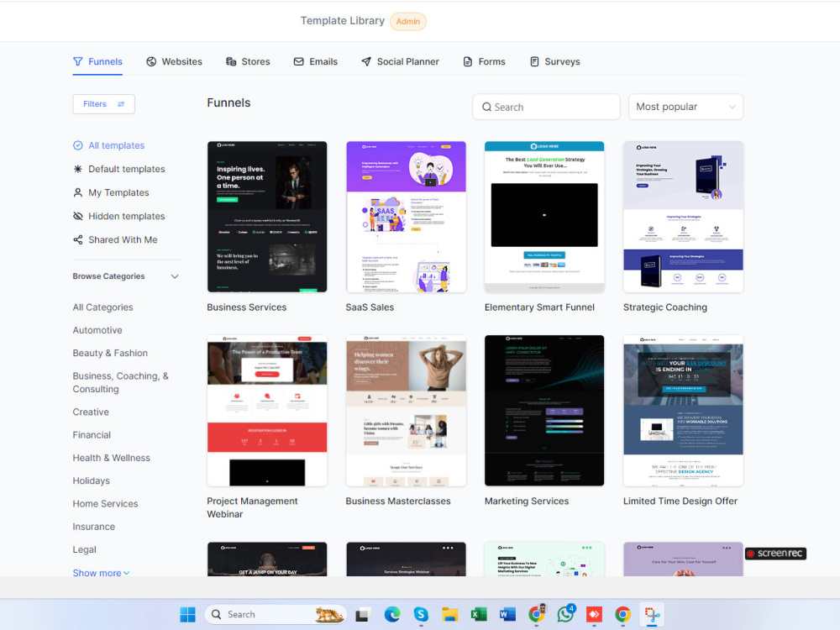Switch to the Websites tab
This screenshot has height=630, width=840.
[x=174, y=61]
